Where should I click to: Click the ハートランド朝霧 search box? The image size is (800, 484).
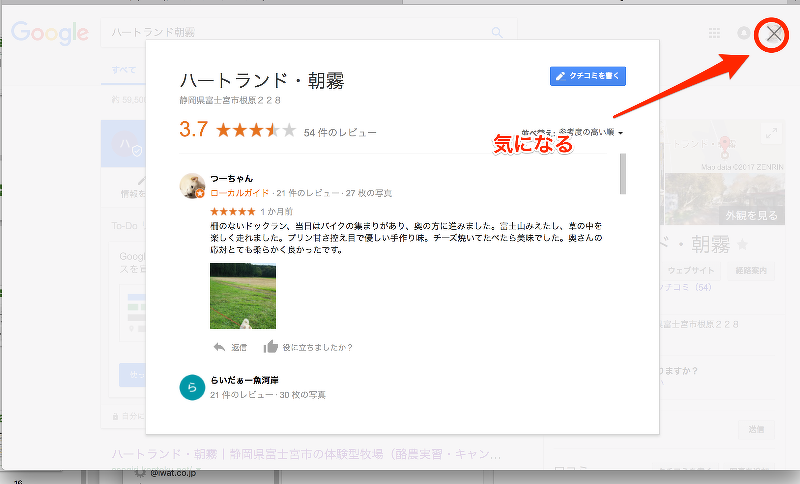[298, 33]
